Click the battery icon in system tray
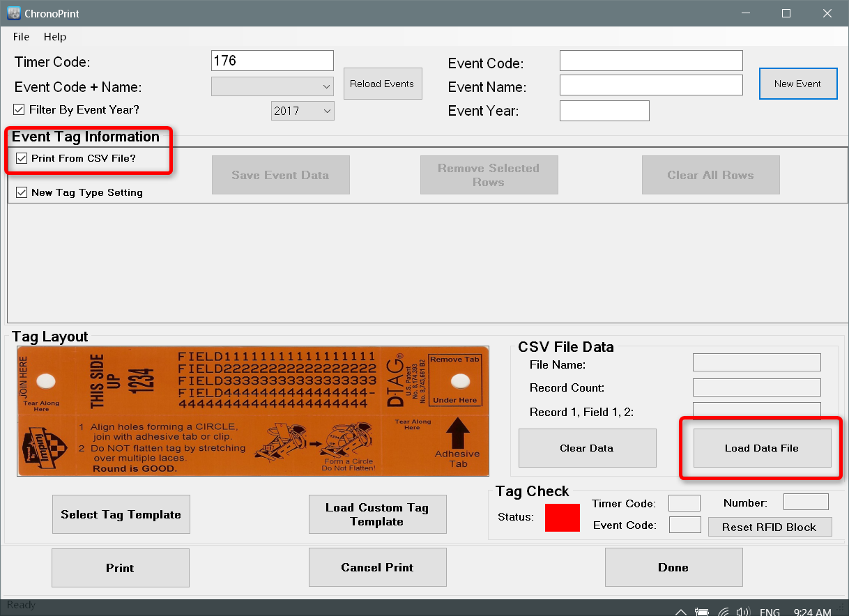849x616 pixels. (x=702, y=612)
